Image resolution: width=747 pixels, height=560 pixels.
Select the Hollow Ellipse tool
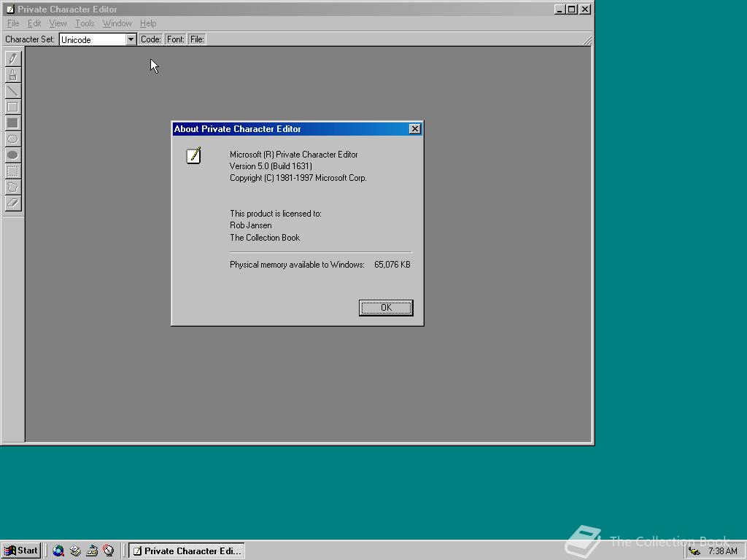(x=13, y=139)
